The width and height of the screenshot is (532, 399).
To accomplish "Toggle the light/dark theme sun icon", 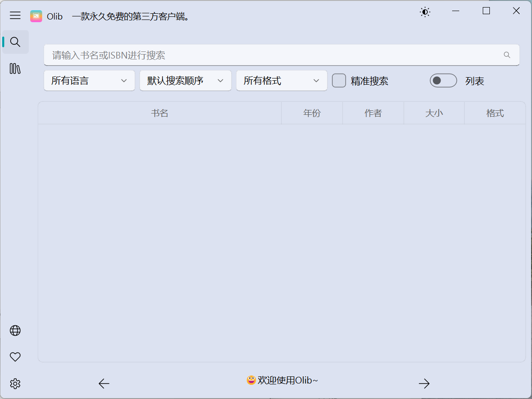I will pyautogui.click(x=425, y=12).
